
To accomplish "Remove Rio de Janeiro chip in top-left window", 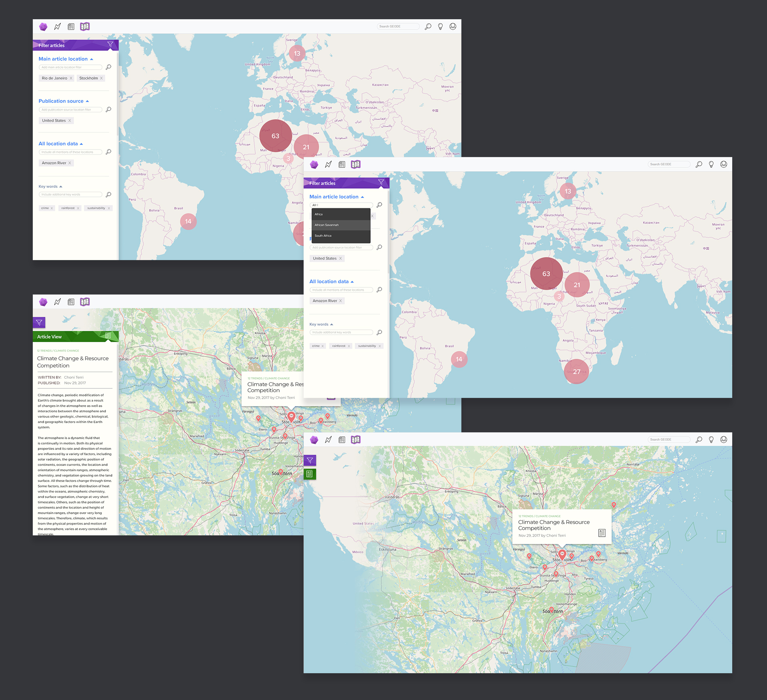I will click(x=71, y=78).
